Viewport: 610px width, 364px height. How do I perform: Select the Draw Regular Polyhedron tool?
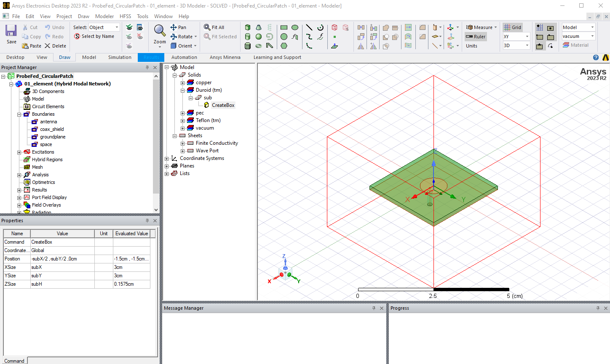[247, 46]
